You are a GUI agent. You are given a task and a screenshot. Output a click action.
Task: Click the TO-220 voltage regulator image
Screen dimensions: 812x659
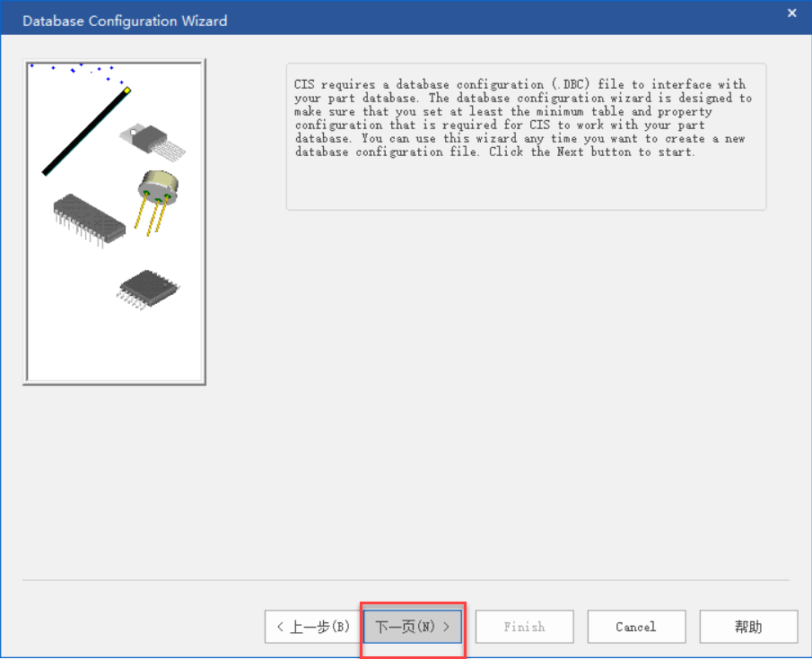tap(144, 137)
